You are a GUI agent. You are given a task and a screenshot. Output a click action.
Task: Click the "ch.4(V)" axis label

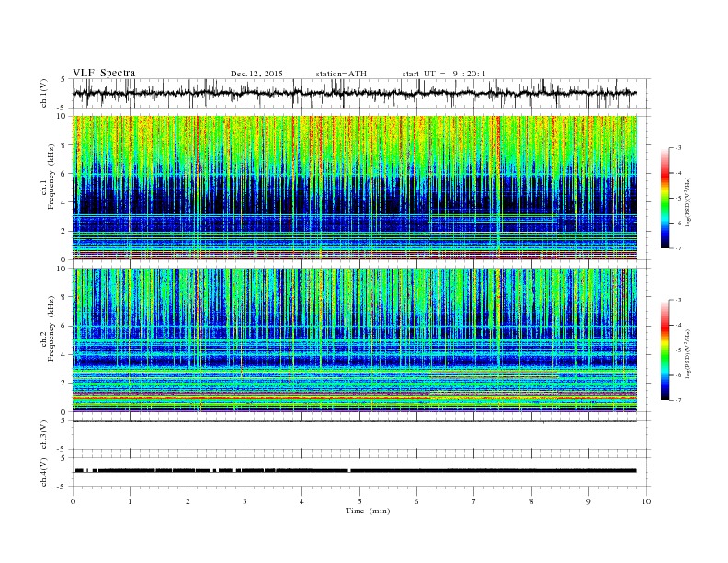click(x=44, y=472)
